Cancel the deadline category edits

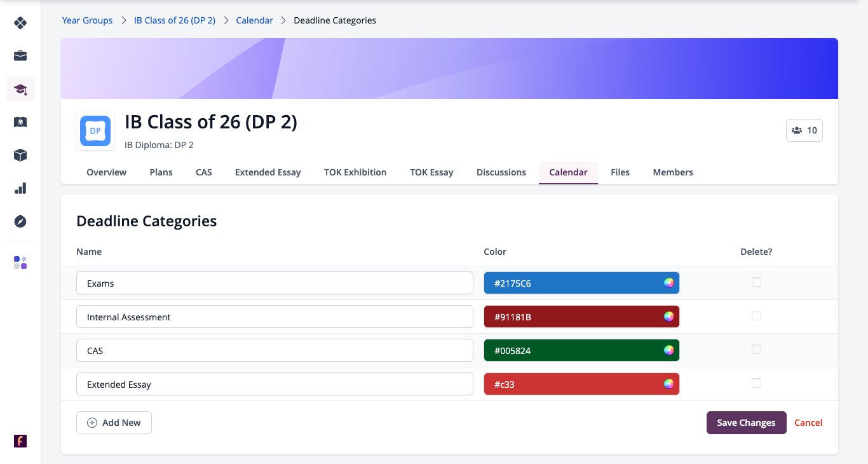tap(808, 423)
